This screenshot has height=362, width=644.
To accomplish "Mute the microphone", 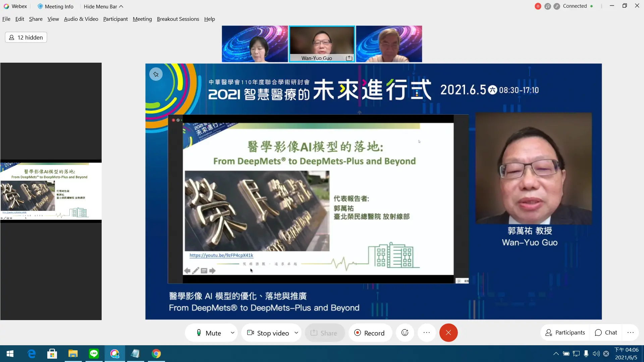I will (x=209, y=333).
